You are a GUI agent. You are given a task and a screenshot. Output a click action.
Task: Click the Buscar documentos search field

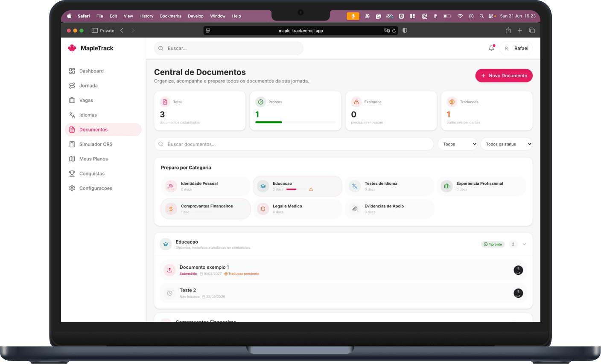pyautogui.click(x=294, y=144)
